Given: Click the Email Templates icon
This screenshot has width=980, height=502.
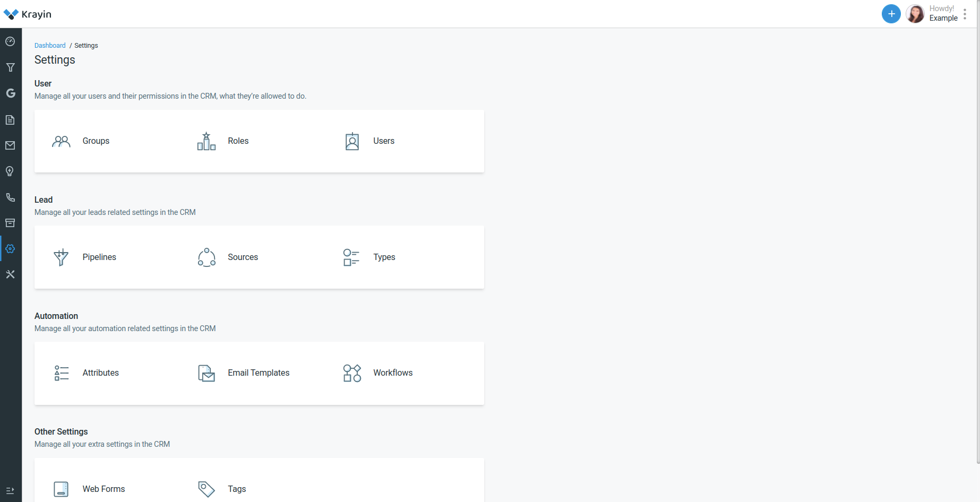Looking at the screenshot, I should (206, 373).
